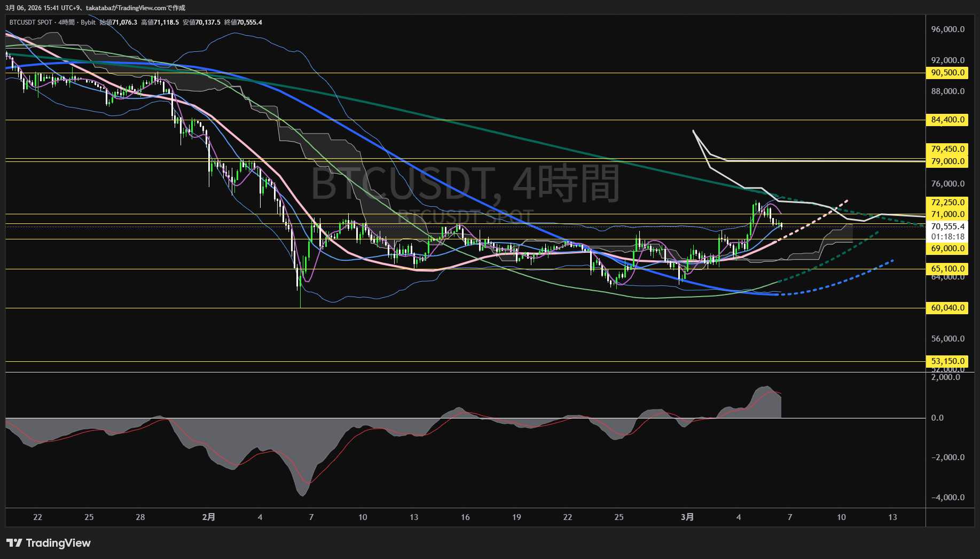Viewport: 980px width, 559px height.
Task: Click the TradingView logo icon
Action: 14,543
